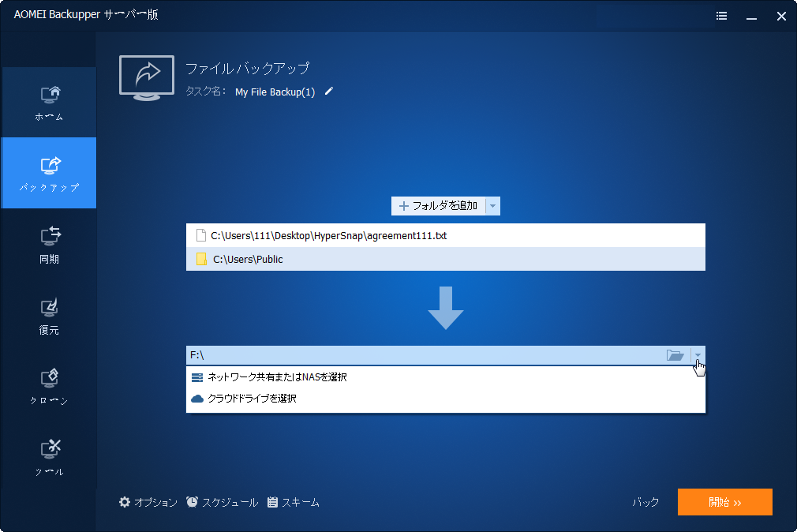Close the AOMEI Backupper window
The width and height of the screenshot is (797, 532).
click(781, 17)
